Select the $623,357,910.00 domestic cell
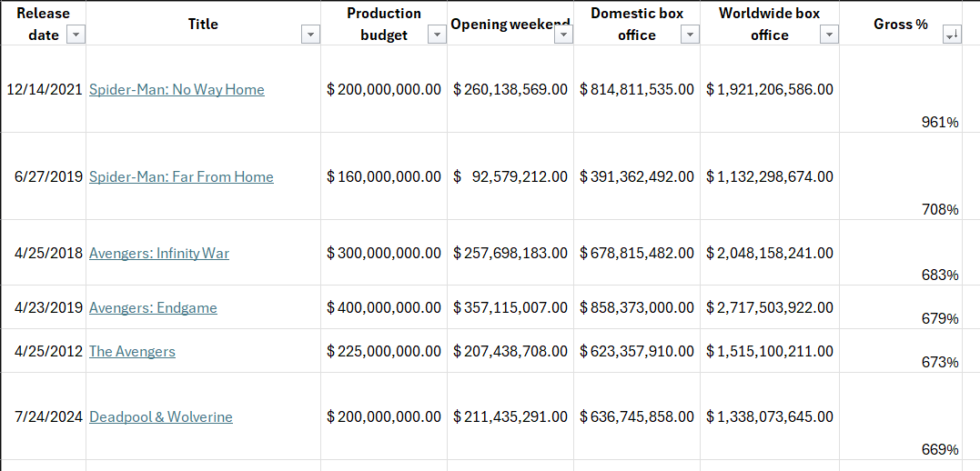 [636, 351]
